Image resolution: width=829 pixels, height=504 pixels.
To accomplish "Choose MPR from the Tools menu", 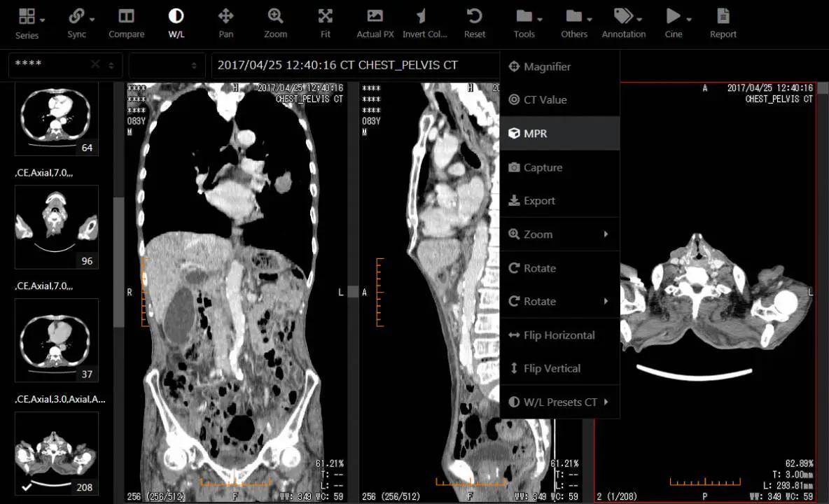I will 559,134.
